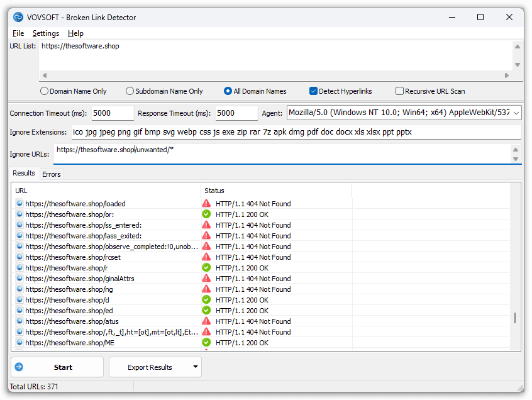532x400 pixels.
Task: Select the /,ft,_t],ht=[ot] URL row text
Action: 112,332
